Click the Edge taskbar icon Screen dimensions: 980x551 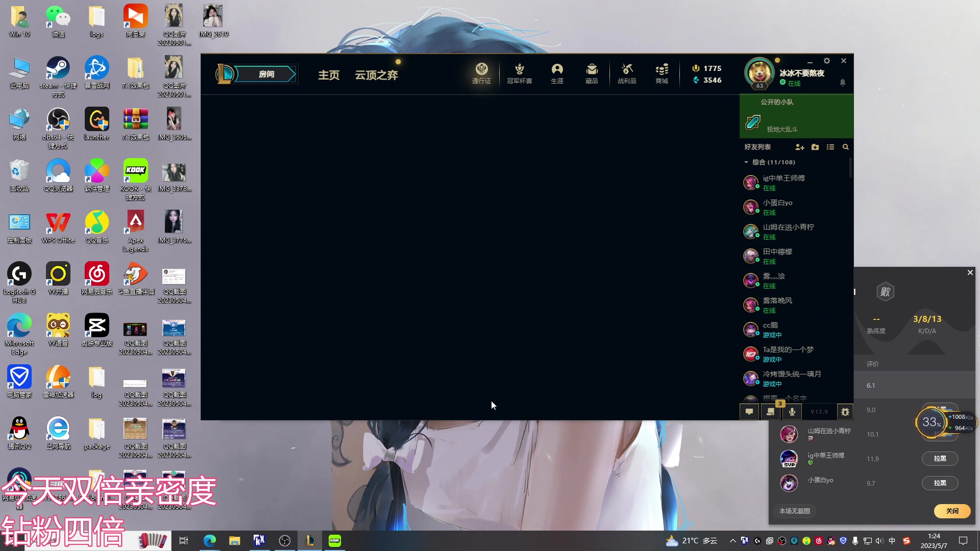(209, 541)
